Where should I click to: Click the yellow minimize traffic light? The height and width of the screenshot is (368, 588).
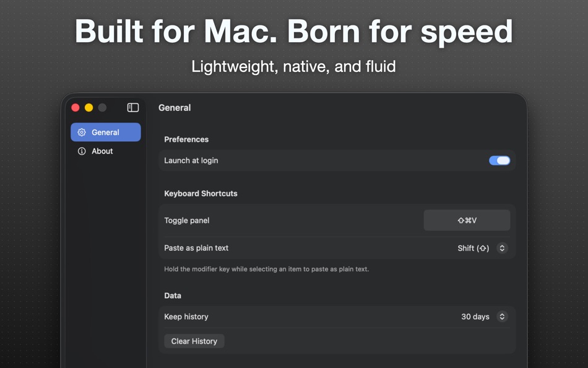point(88,107)
